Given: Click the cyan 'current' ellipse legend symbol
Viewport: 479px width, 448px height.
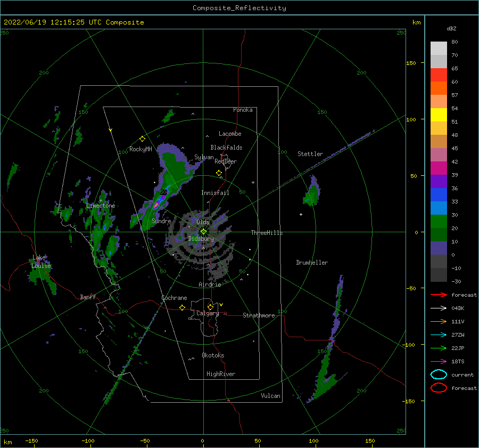Looking at the screenshot, I should tap(439, 374).
